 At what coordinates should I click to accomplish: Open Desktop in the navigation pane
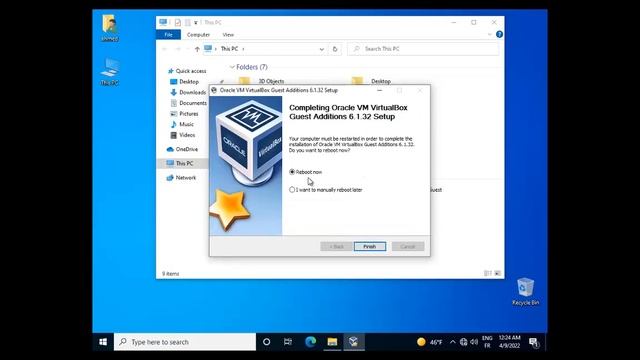[184, 82]
